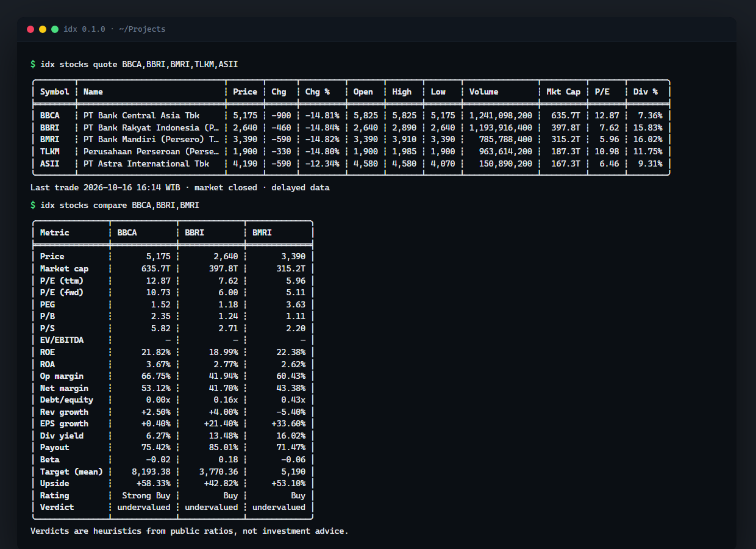This screenshot has height=549, width=756.
Task: Click the 'Verdict' row label
Action: click(x=57, y=507)
